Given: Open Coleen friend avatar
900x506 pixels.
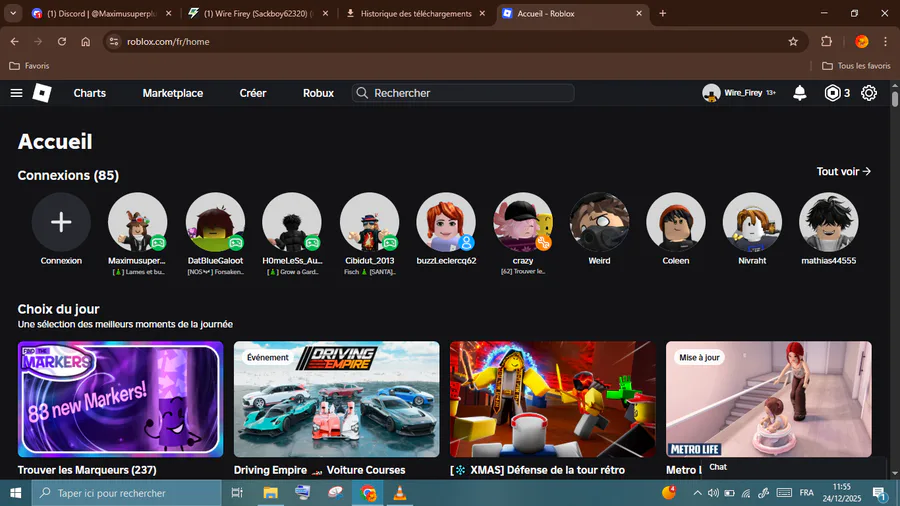Looking at the screenshot, I should 676,222.
